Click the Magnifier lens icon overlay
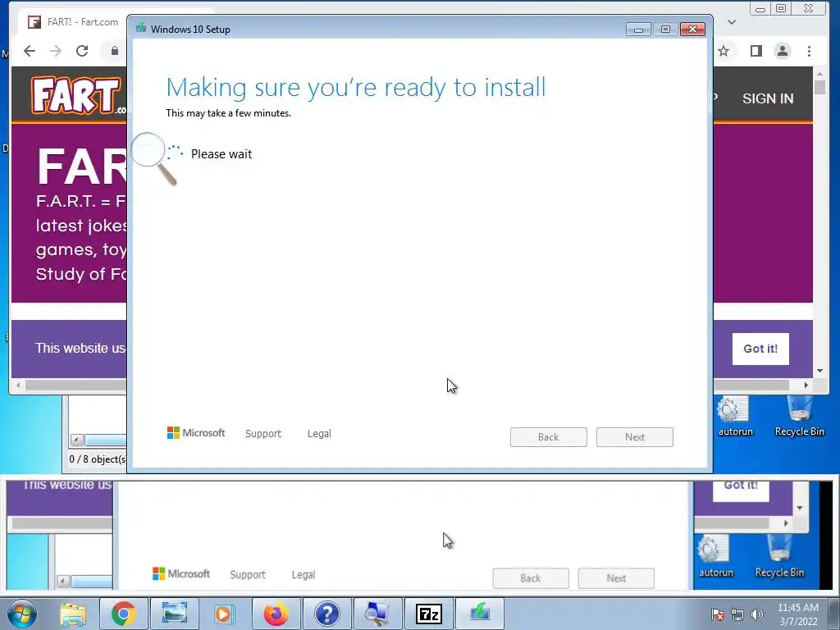 tap(154, 158)
